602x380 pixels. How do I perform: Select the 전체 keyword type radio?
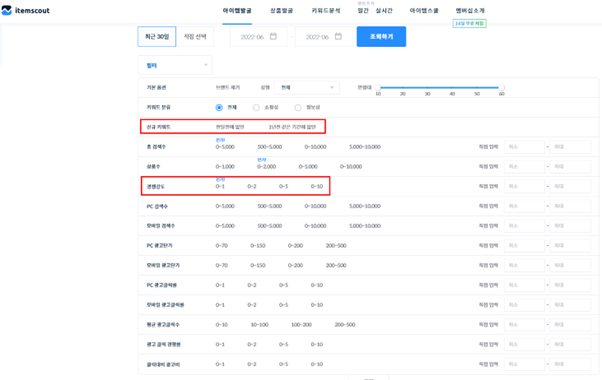pos(219,107)
